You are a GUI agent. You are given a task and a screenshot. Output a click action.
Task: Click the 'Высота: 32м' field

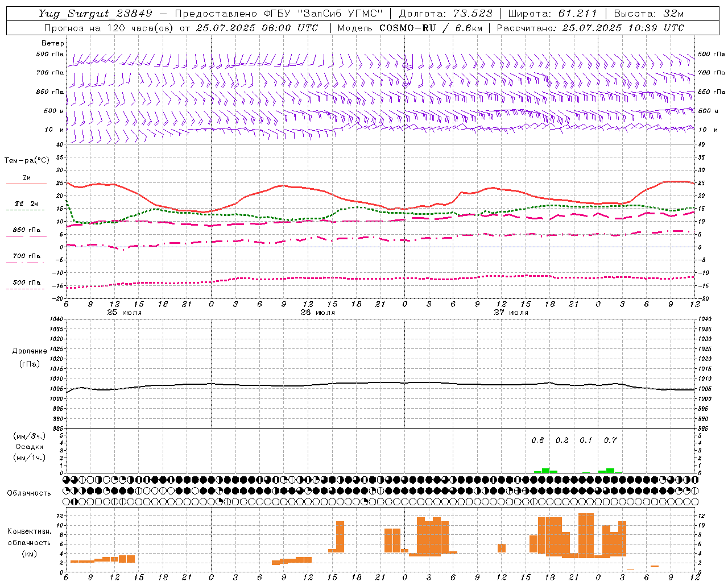click(x=648, y=14)
